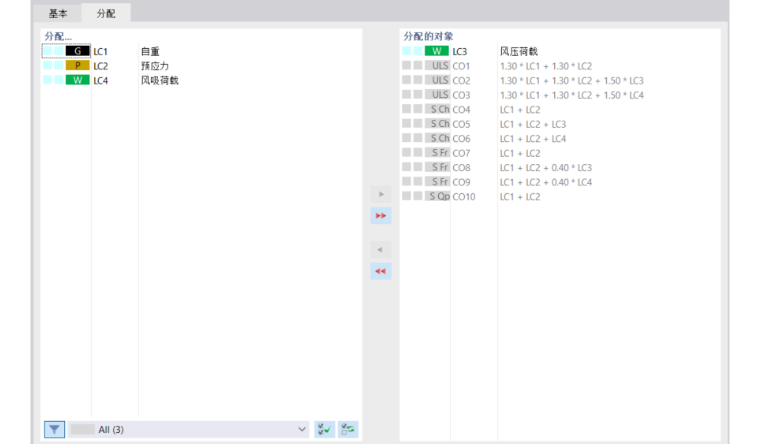Select the CO1 combination row

coord(560,65)
